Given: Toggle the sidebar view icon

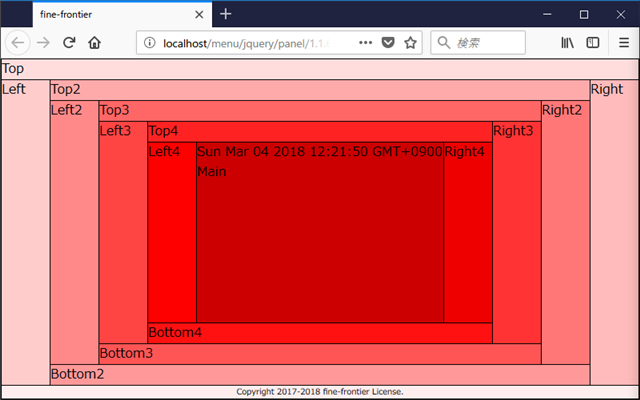Looking at the screenshot, I should [593, 42].
